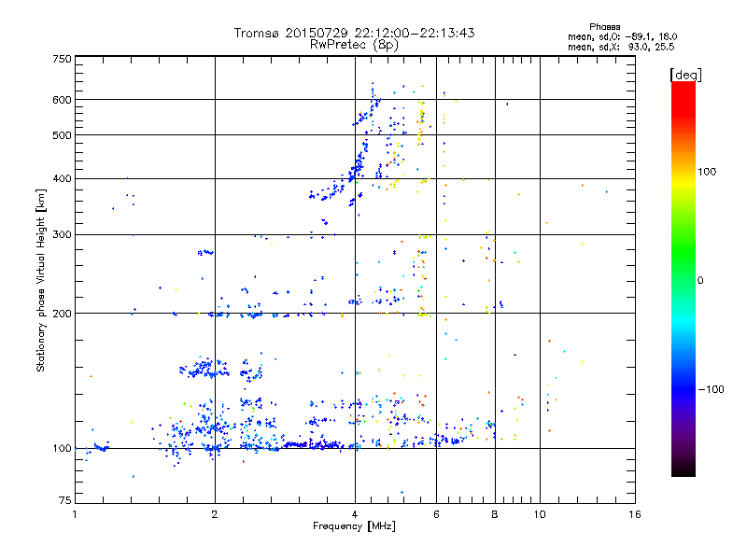The height and width of the screenshot is (560, 747).
Task: Click the 16 MHz frequency tick label
Action: [x=635, y=514]
